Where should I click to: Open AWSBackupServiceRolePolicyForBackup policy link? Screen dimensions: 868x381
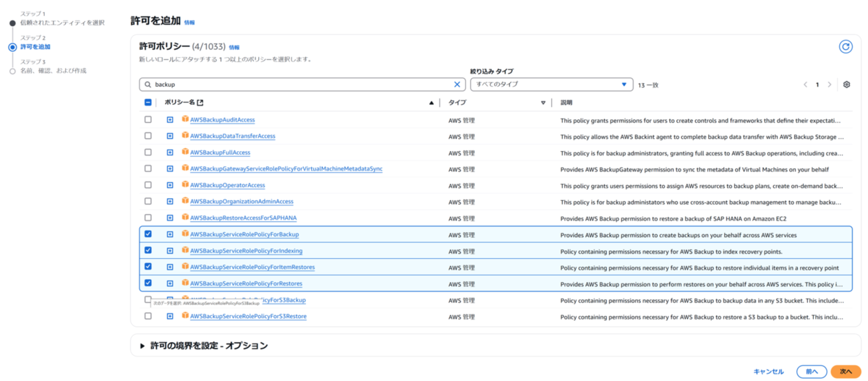click(244, 234)
